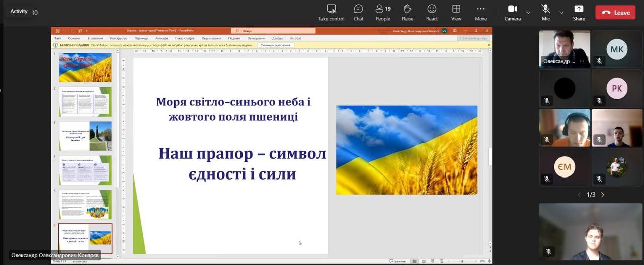Switch to the Переходи ribbon tab
The width and height of the screenshot is (644, 265).
point(141,38)
